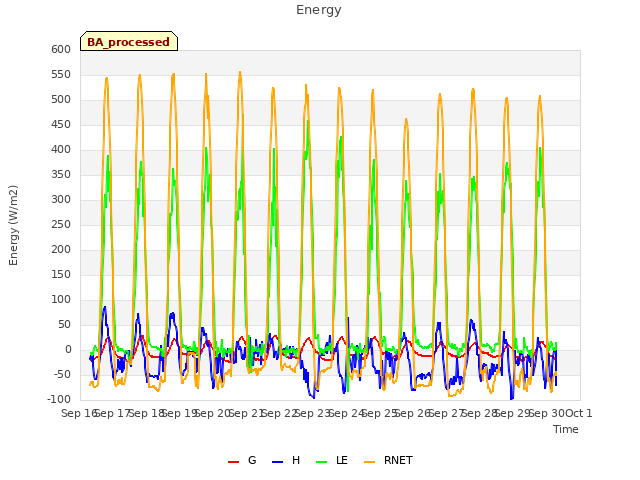Click the Sep 24 x-axis date label
The image size is (640, 480).
(x=346, y=413)
